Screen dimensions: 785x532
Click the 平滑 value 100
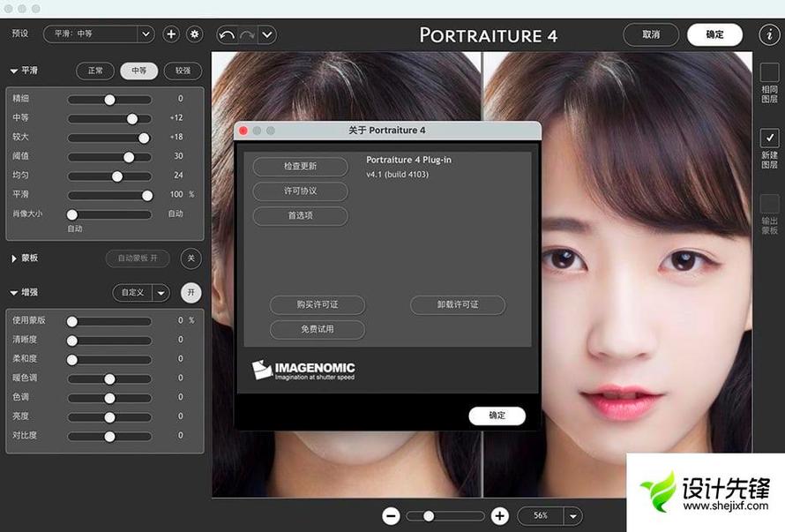[x=176, y=194]
